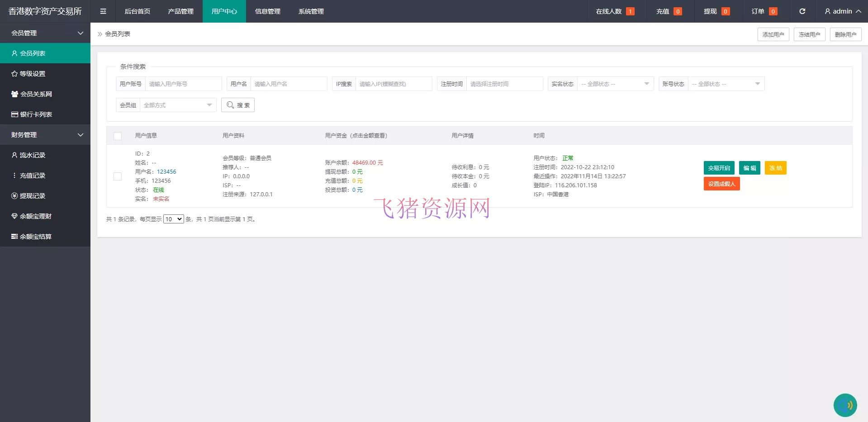868x422 pixels.
Task: Open 余额宝理财 in the sidebar
Action: [36, 216]
